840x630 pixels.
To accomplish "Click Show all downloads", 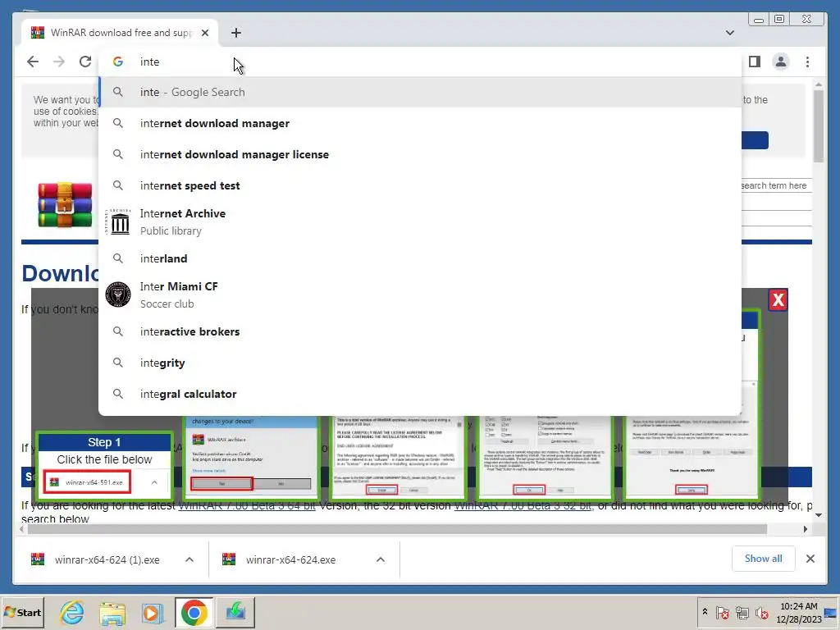I will 764,559.
